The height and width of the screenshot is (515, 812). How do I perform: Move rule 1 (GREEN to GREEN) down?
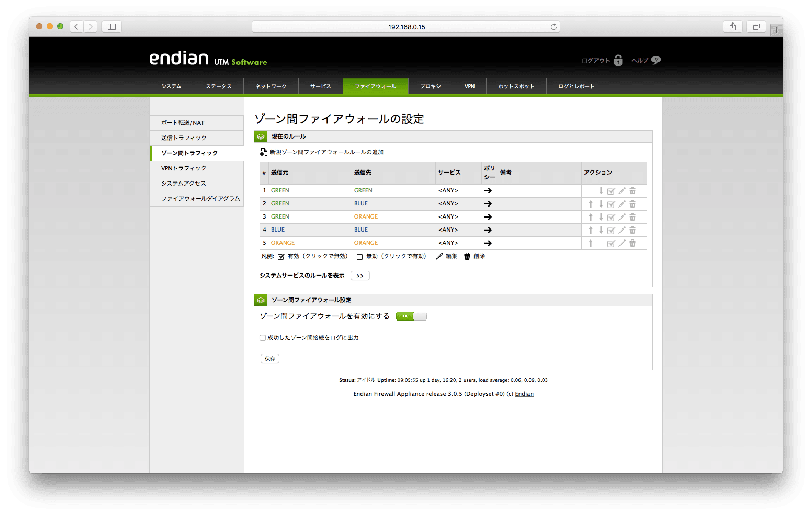pos(601,191)
